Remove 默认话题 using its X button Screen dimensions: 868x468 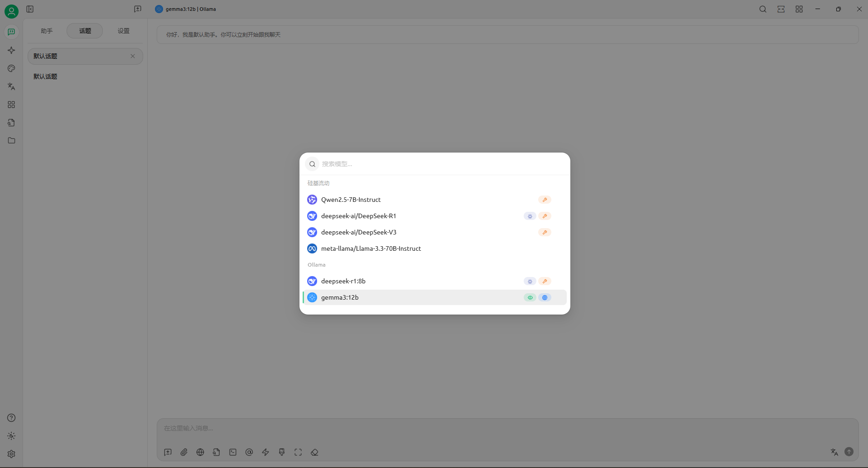coord(133,56)
